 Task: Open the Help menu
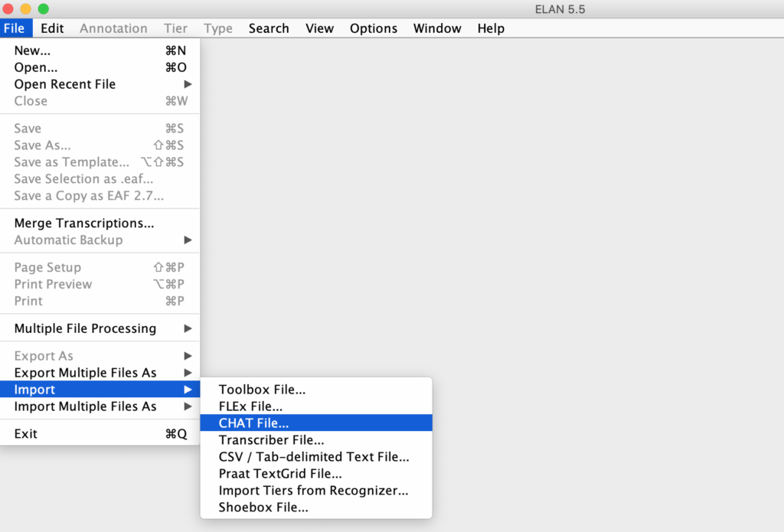[x=491, y=28]
